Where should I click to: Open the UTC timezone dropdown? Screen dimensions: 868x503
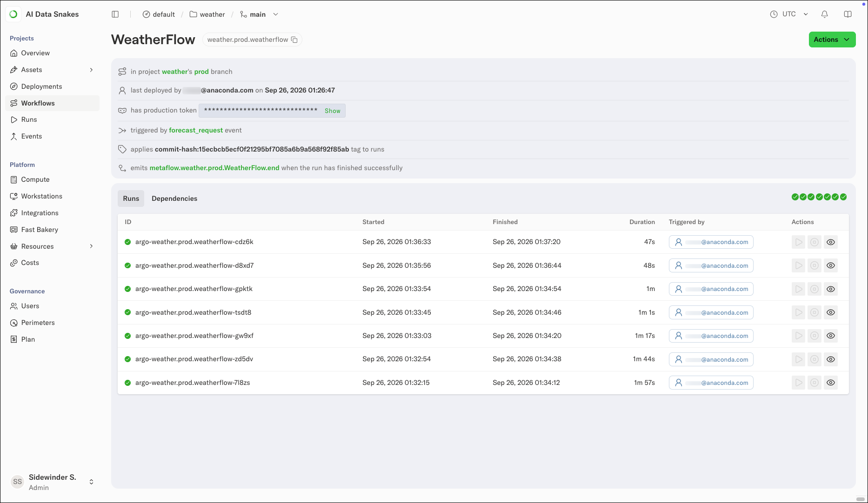click(x=789, y=14)
